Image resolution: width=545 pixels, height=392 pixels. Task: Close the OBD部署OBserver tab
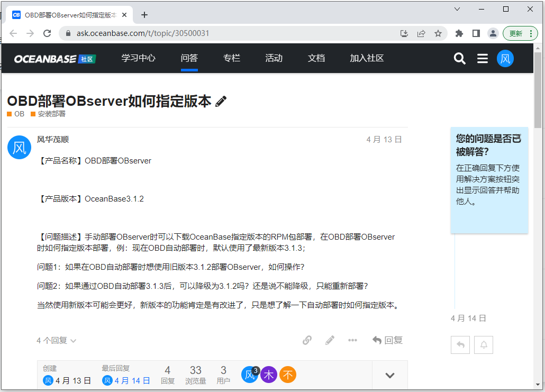124,15
